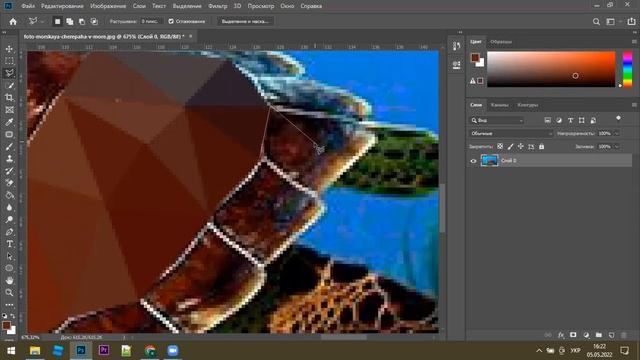This screenshot has height=360, width=640.
Task: Open the layer kind filter dropdown
Action: pyautogui.click(x=496, y=120)
